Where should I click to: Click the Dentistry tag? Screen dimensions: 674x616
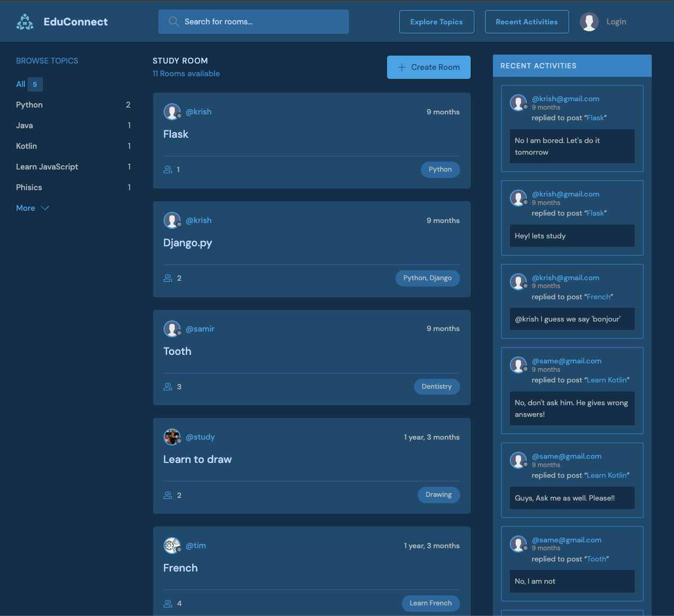tap(437, 387)
